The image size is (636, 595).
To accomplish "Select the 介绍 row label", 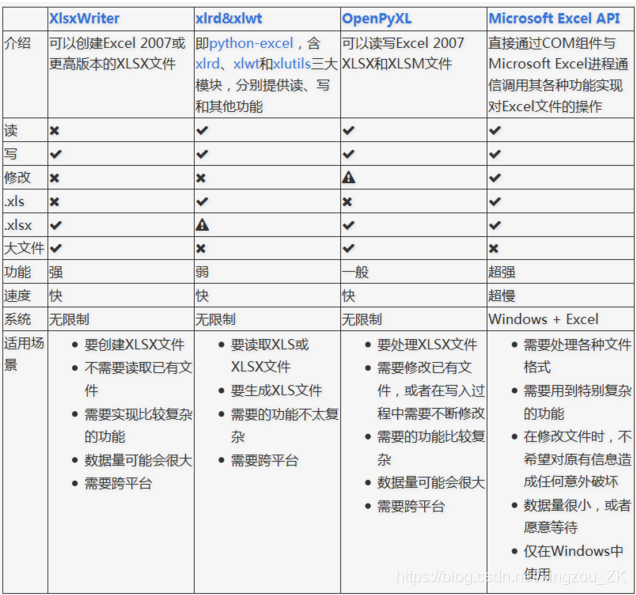I will point(17,43).
